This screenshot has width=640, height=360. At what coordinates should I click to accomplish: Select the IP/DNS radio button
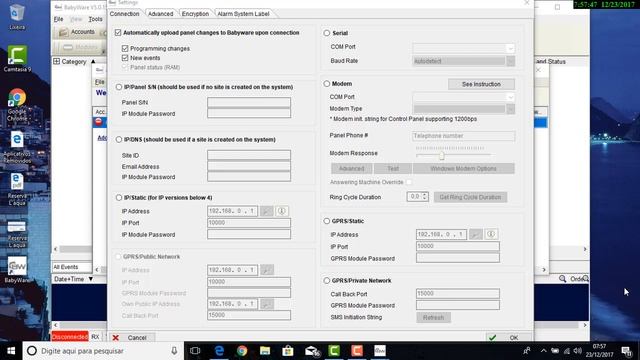point(119,140)
